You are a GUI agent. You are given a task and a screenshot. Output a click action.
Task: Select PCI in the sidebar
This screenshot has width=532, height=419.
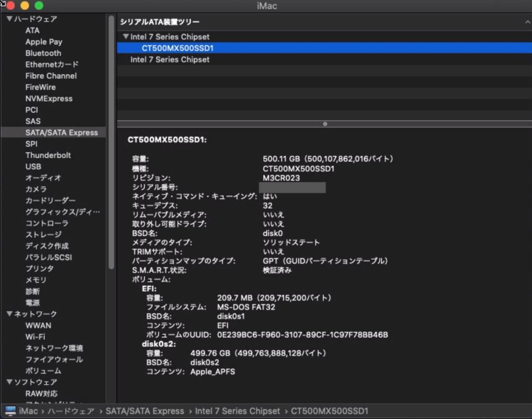[x=31, y=110]
